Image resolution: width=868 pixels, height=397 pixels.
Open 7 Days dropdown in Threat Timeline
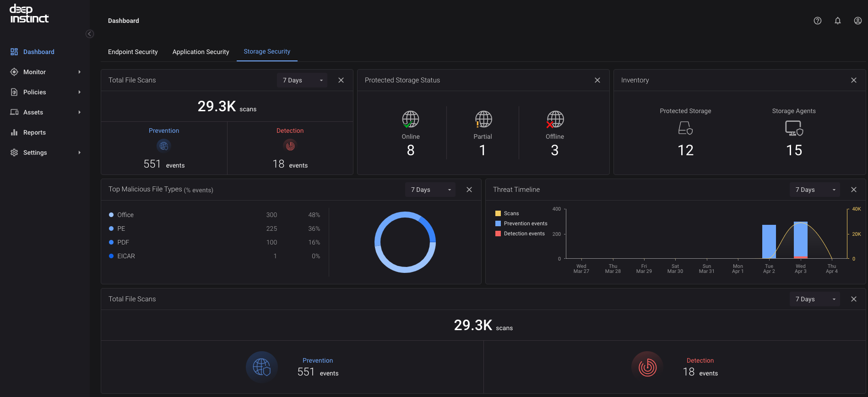pyautogui.click(x=815, y=190)
